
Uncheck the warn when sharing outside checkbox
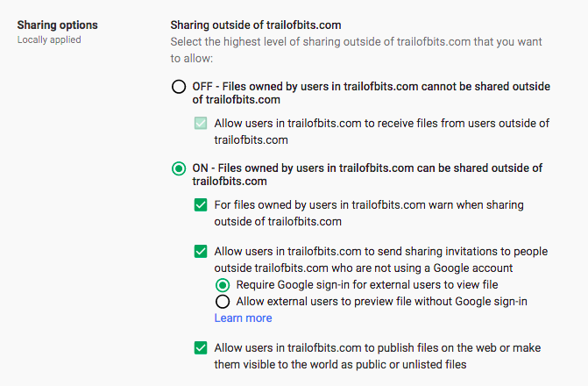(201, 205)
